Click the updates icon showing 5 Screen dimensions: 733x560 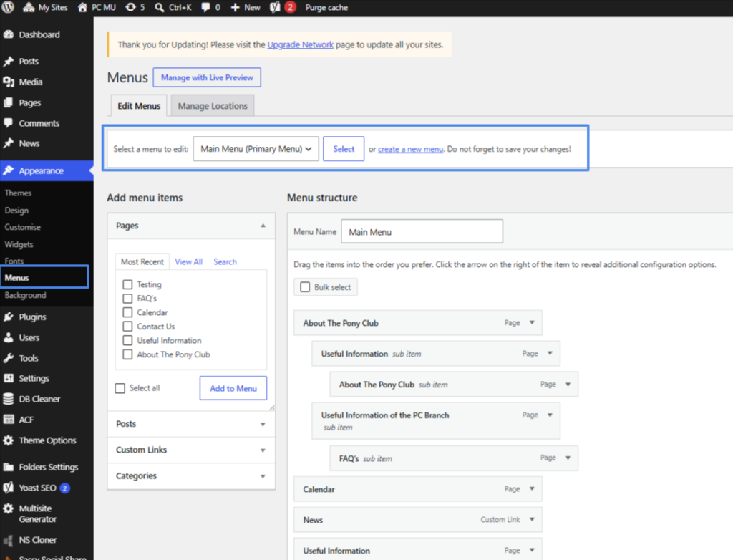[130, 7]
